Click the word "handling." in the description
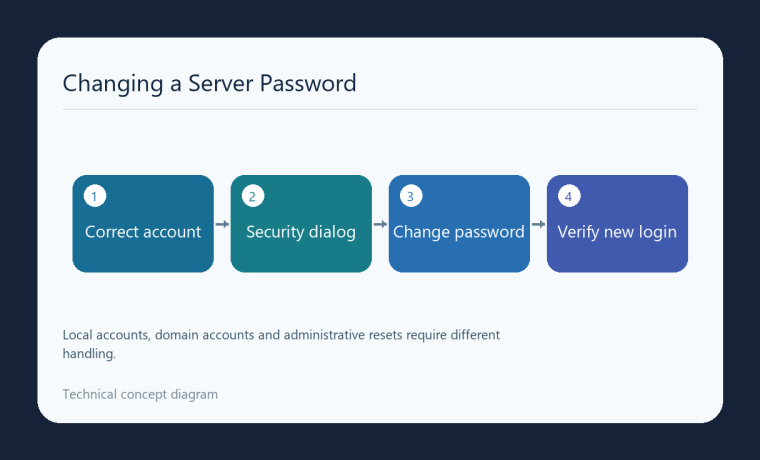Viewport: 760px width, 460px height. pyautogui.click(x=89, y=354)
